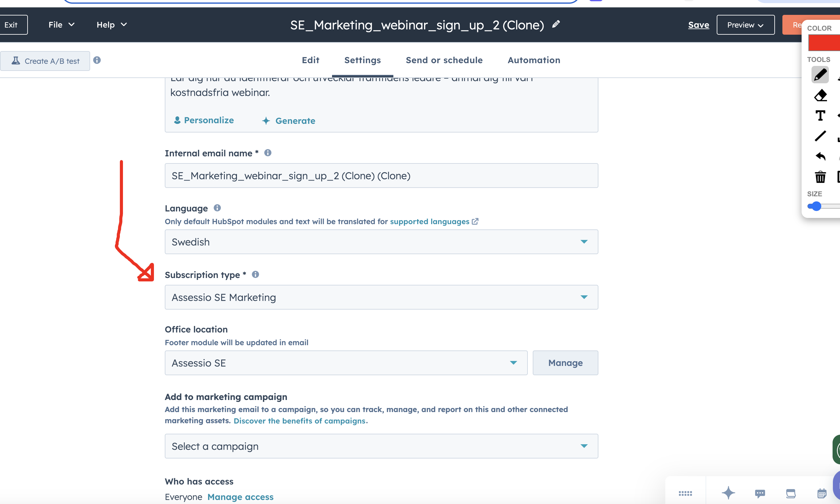
Task: Select the line drawing tool
Action: coord(820,136)
